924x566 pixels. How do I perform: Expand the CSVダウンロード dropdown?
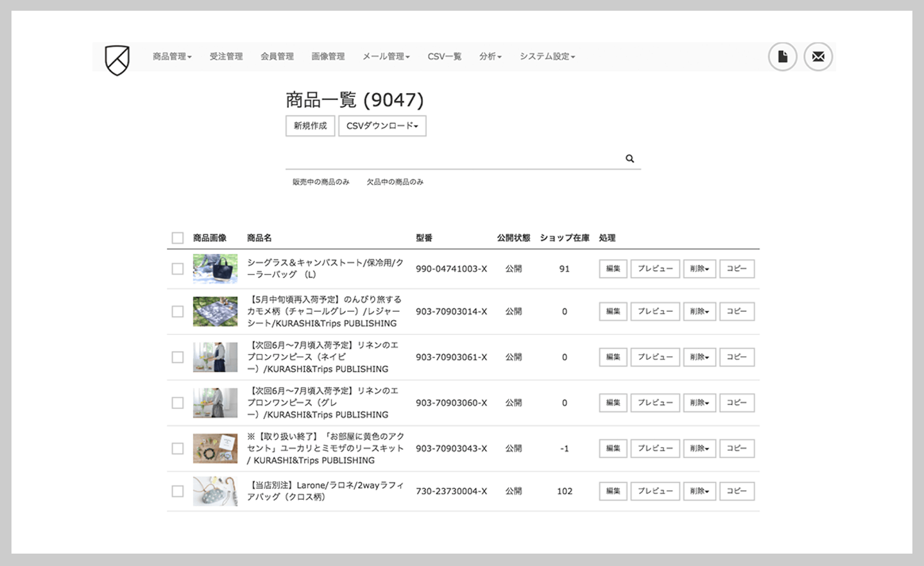[x=382, y=126]
